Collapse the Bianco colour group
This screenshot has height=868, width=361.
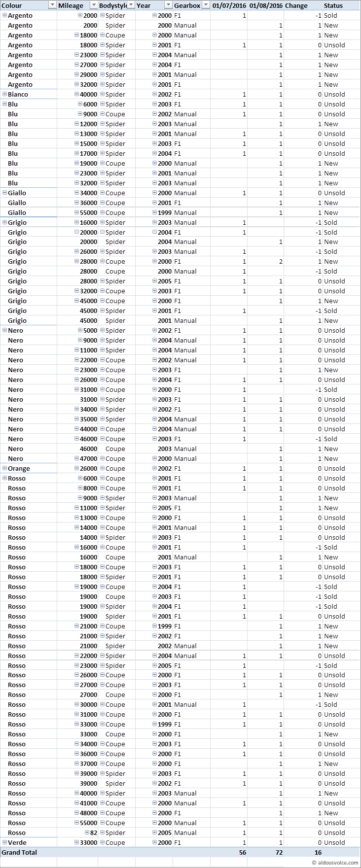pos(5,94)
